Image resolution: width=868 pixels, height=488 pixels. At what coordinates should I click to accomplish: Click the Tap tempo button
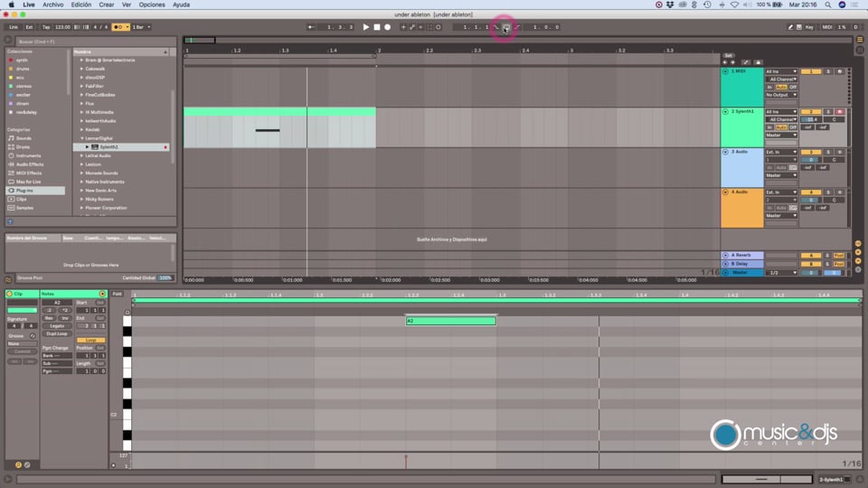click(x=46, y=26)
